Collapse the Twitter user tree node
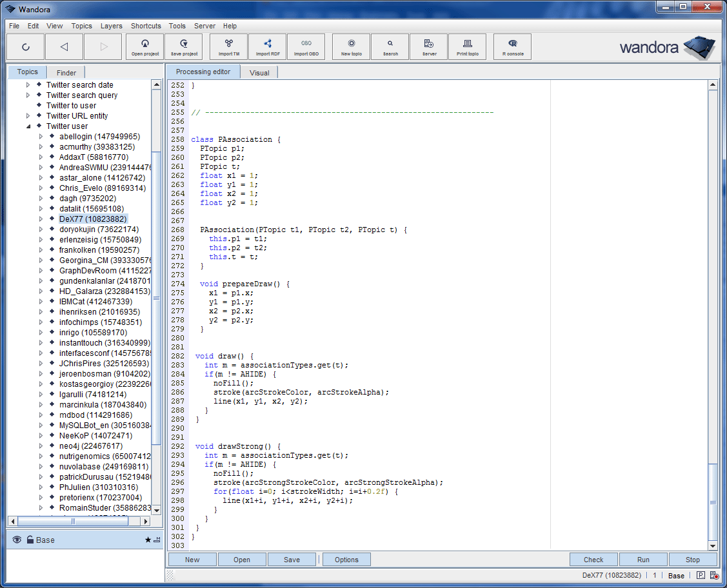 pos(28,126)
